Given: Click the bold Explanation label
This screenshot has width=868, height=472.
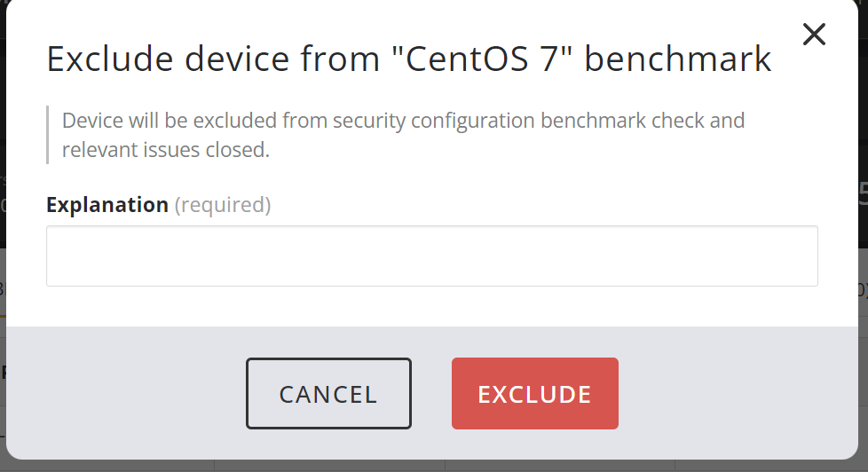Looking at the screenshot, I should click(x=107, y=205).
